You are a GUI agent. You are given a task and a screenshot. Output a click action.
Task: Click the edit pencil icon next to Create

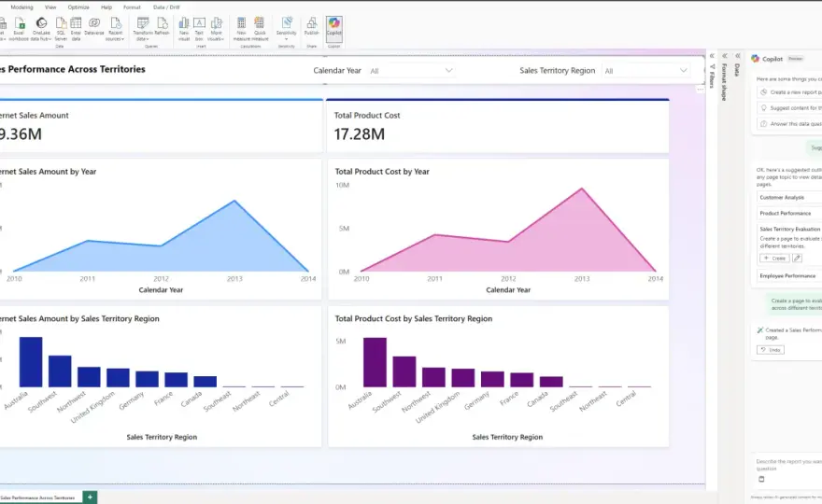[x=797, y=259]
